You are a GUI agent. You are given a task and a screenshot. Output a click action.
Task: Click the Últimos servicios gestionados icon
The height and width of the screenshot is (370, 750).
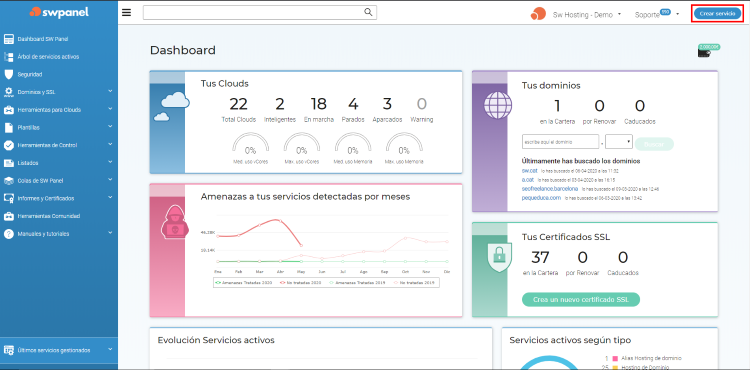9,350
